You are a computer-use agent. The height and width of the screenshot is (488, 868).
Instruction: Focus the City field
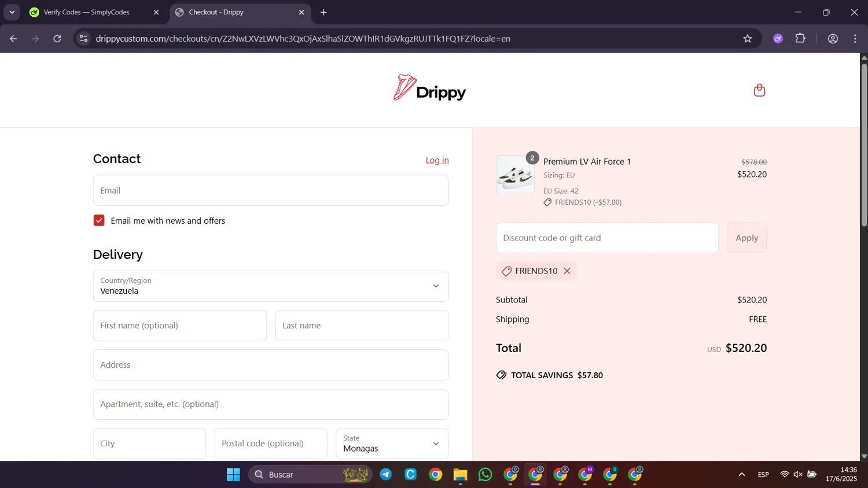pos(149,443)
